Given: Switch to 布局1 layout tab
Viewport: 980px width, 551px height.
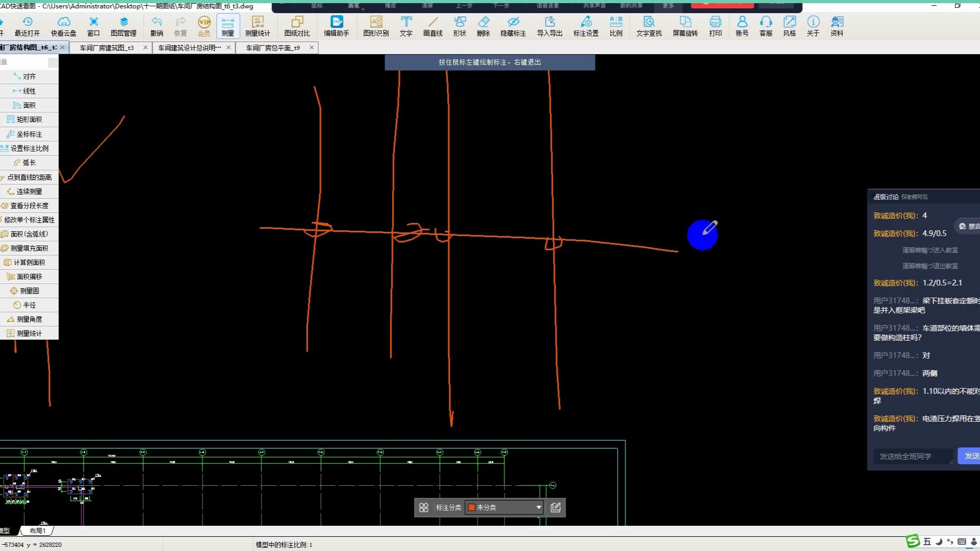Looking at the screenshot, I should (37, 530).
